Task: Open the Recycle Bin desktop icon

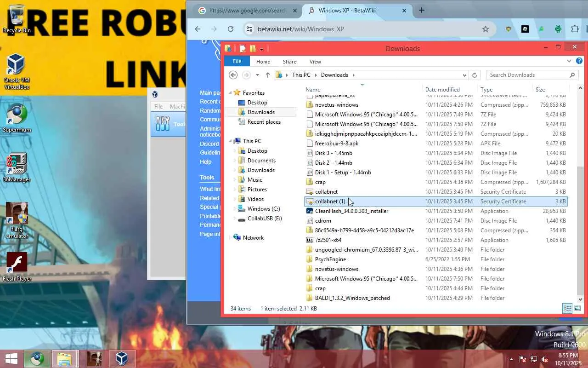Action: pyautogui.click(x=17, y=19)
